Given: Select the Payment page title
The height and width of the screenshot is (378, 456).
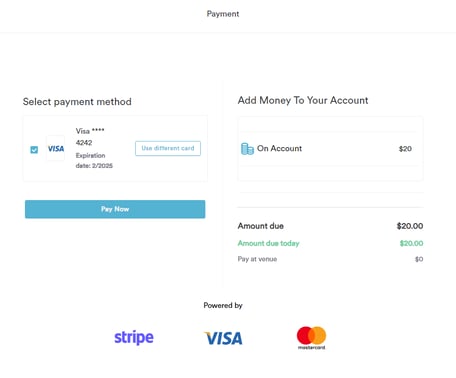Looking at the screenshot, I should point(223,14).
